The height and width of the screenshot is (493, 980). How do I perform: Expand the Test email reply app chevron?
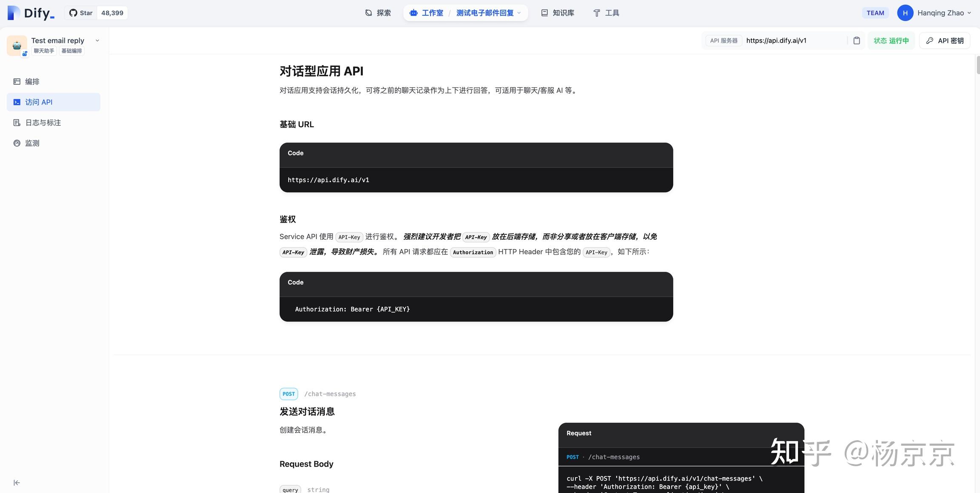pos(97,40)
